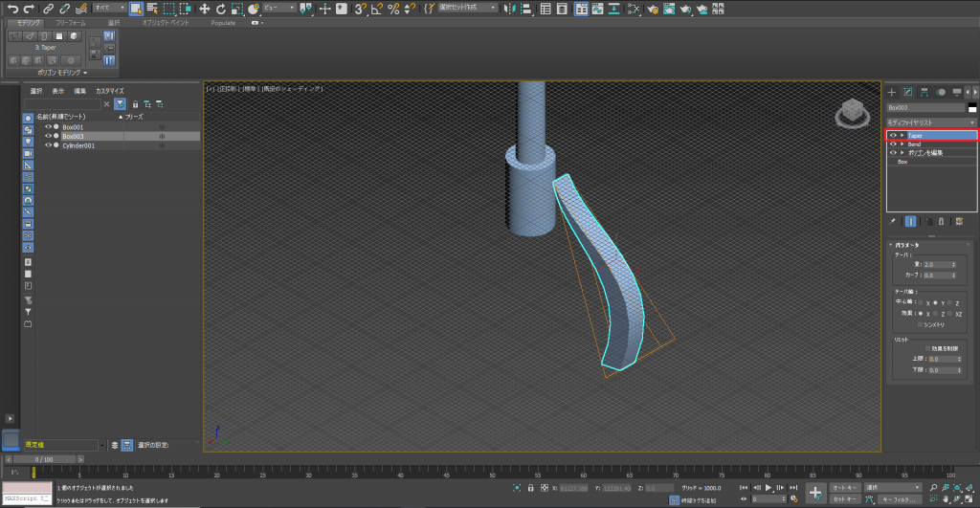
Task: Switch to the オブジェクト ペイント ribbon tab
Action: click(x=165, y=23)
